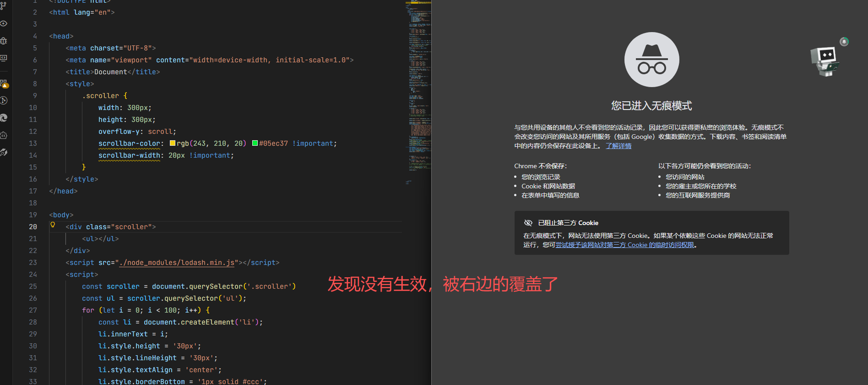Click the temporary third-party Cookie access link
868x385 pixels.
coord(624,245)
